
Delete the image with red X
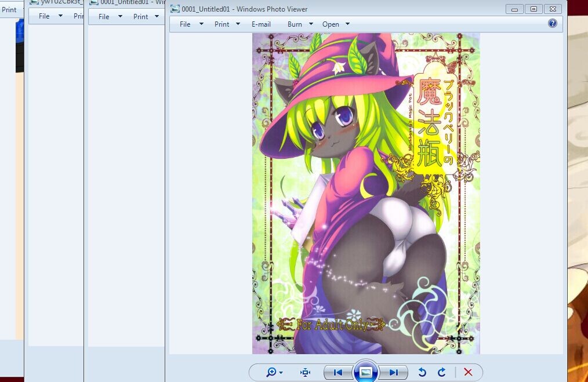point(468,372)
